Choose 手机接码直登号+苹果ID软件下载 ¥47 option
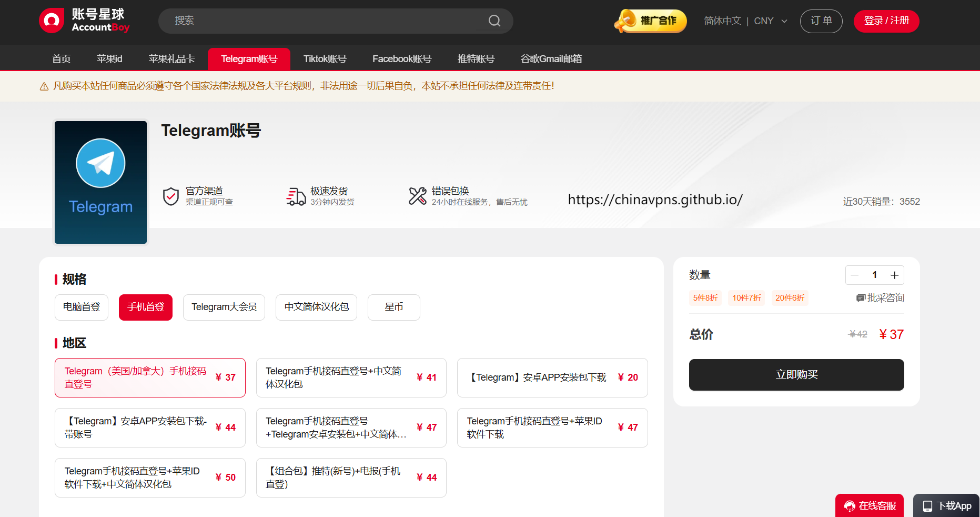Image resolution: width=980 pixels, height=517 pixels. (552, 427)
